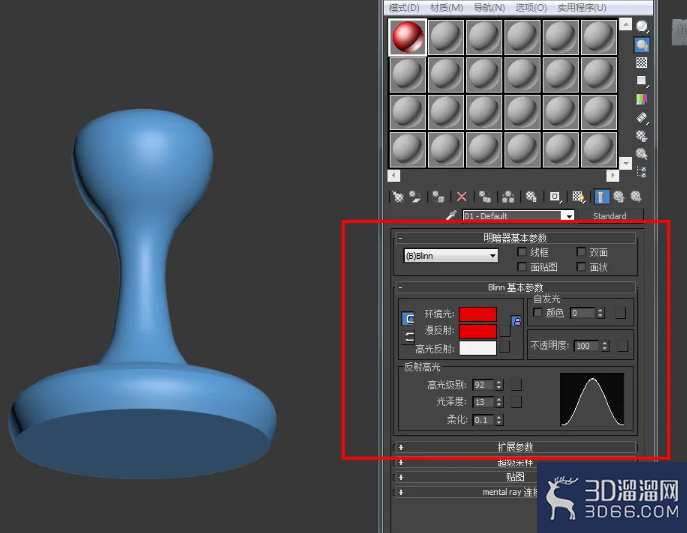Open the 模式(D) menu
Viewport: 687px width, 533px height.
(404, 8)
